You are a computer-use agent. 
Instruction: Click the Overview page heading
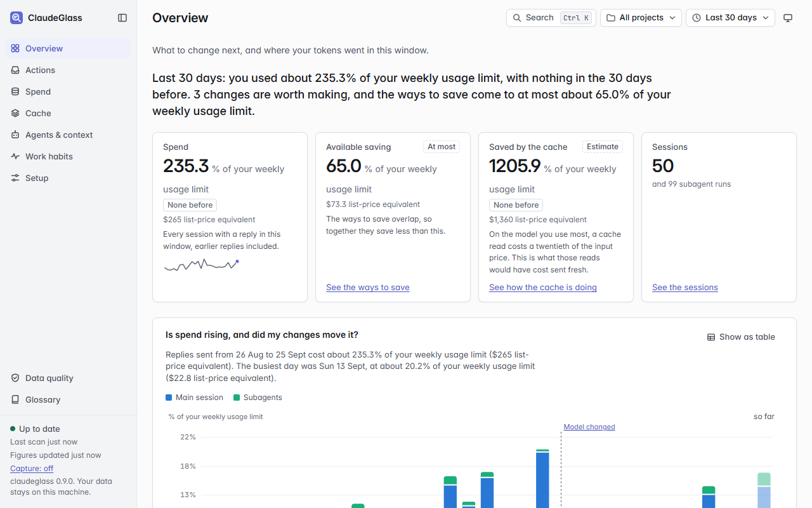click(180, 18)
